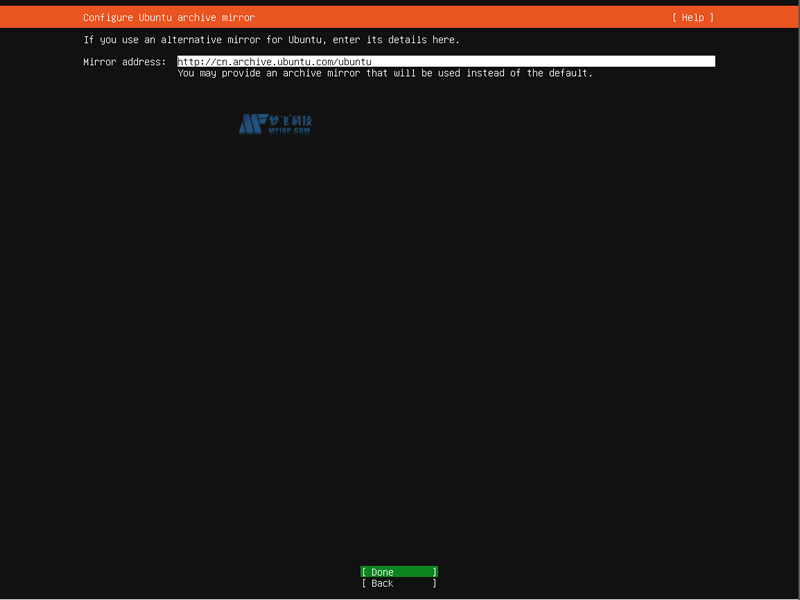This screenshot has width=800, height=600.
Task: Click the empty middle of the orange header bar
Action: click(x=460, y=18)
